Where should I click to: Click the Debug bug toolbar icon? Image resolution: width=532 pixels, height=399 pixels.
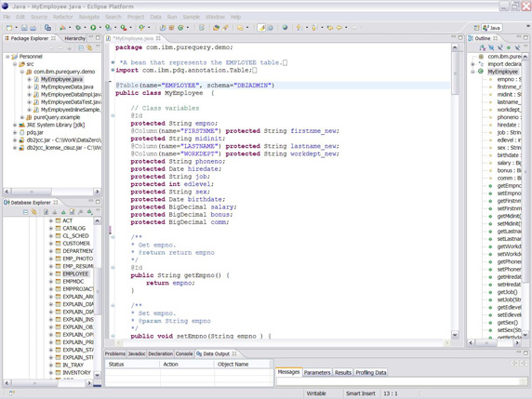[x=78, y=28]
